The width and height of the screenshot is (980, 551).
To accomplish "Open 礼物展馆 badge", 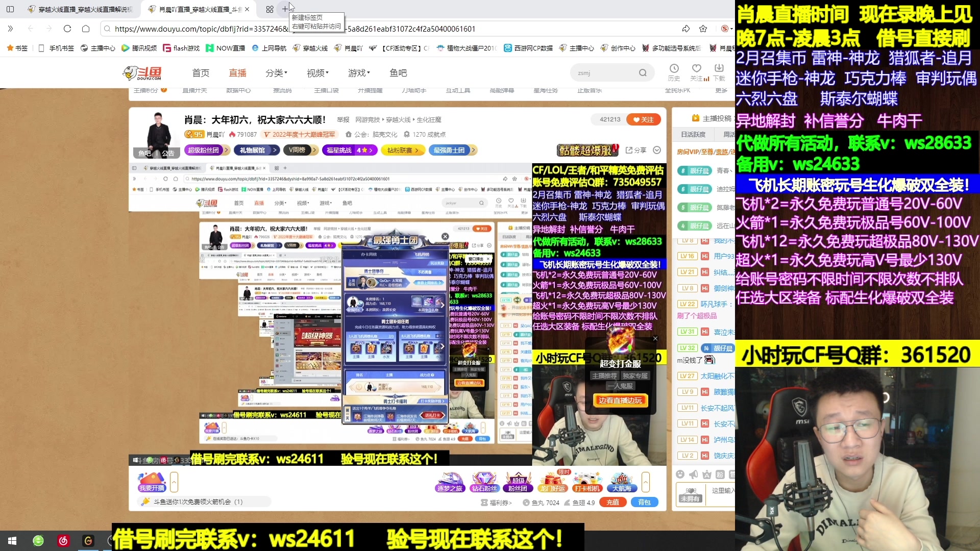I will pyautogui.click(x=256, y=150).
